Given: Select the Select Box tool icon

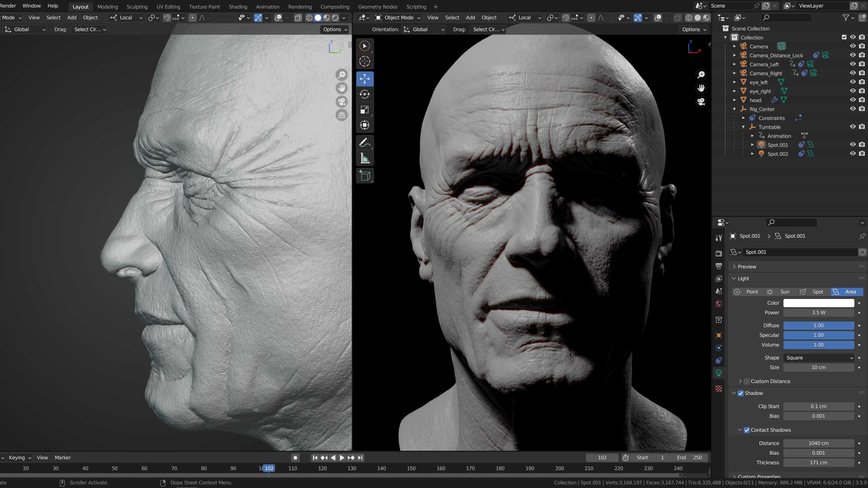Looking at the screenshot, I should pos(365,46).
